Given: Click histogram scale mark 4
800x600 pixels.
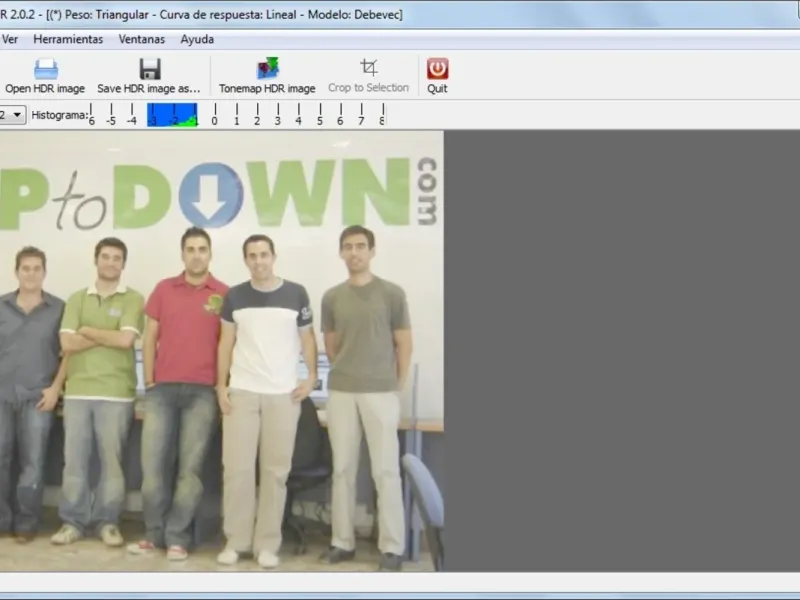Looking at the screenshot, I should (298, 115).
